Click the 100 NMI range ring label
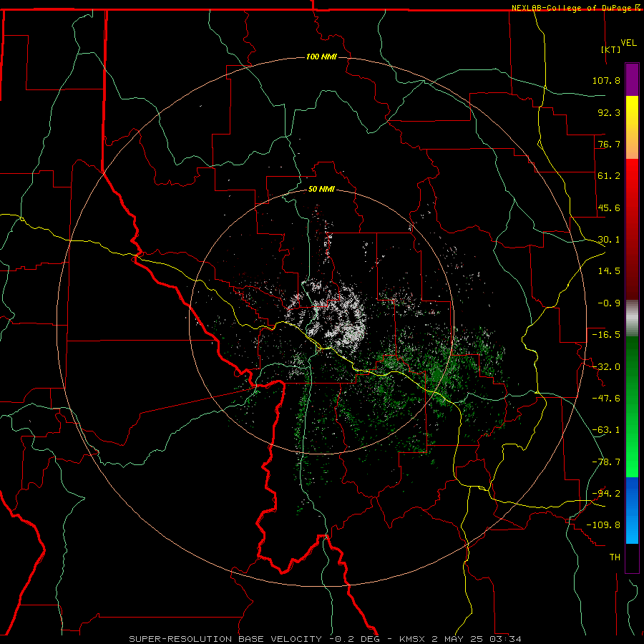This screenshot has width=644, height=644. [x=321, y=57]
